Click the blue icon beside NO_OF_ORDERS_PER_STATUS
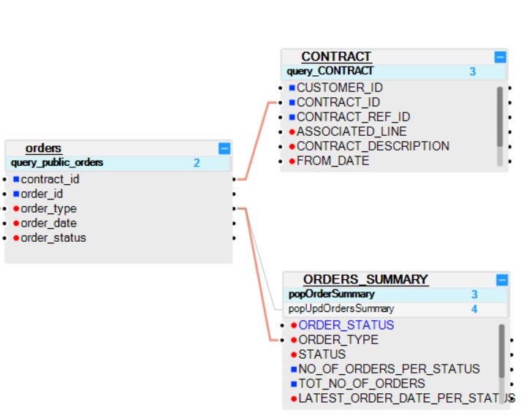Image resolution: width=532 pixels, height=418 pixels. [294, 369]
